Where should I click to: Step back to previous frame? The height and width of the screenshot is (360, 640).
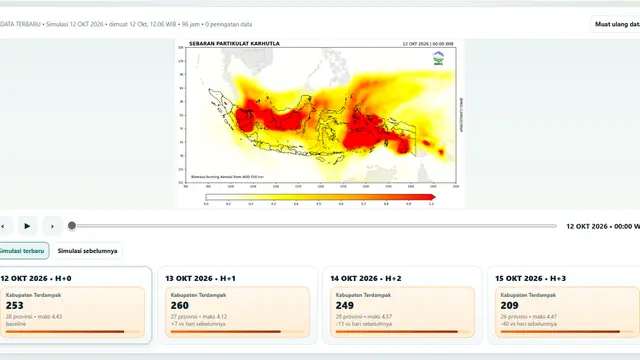click(3, 226)
